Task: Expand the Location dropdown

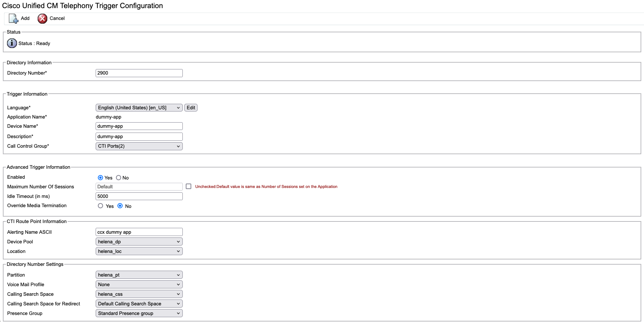Action: (139, 251)
